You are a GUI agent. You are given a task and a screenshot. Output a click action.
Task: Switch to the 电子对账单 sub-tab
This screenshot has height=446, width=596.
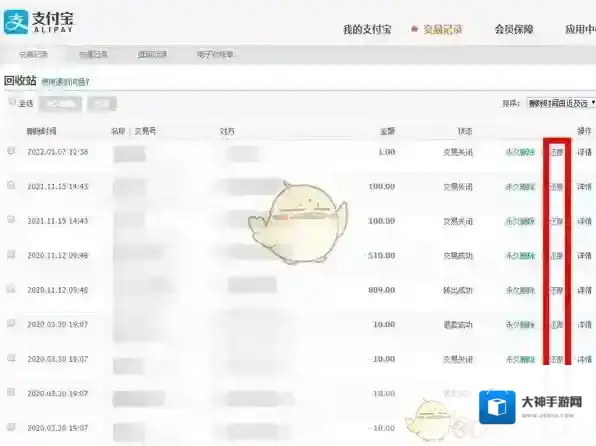pyautogui.click(x=216, y=55)
